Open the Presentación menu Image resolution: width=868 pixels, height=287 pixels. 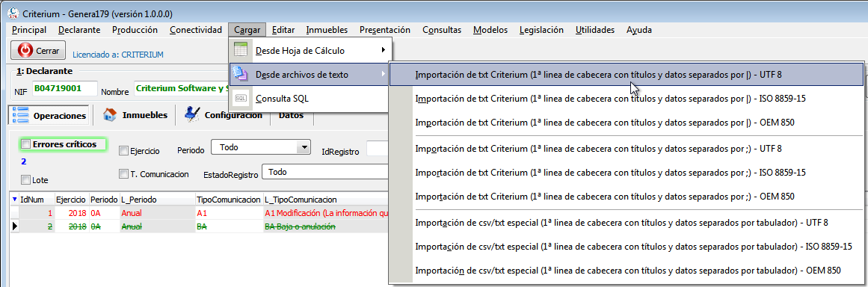click(x=385, y=30)
